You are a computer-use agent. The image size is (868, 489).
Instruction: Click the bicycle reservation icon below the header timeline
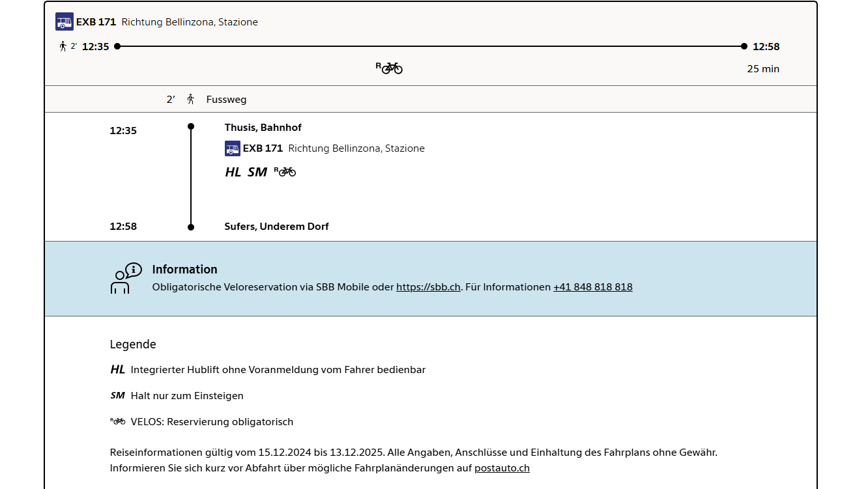390,68
